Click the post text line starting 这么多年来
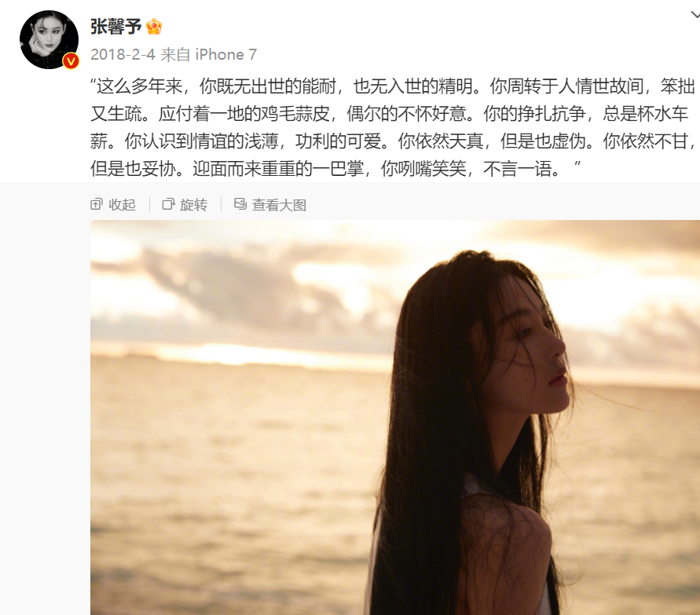This screenshot has height=615, width=700. pyautogui.click(x=393, y=86)
